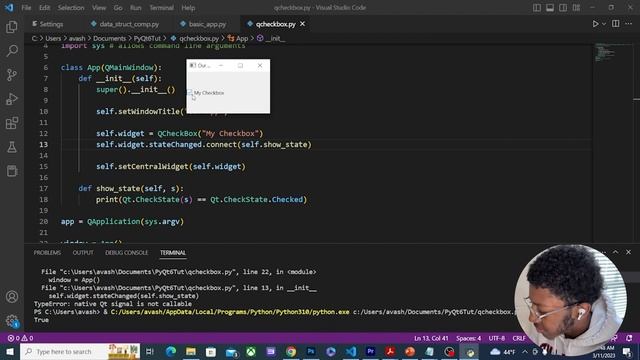
Task: Open run options dropdown next to play
Action: [x=604, y=24]
